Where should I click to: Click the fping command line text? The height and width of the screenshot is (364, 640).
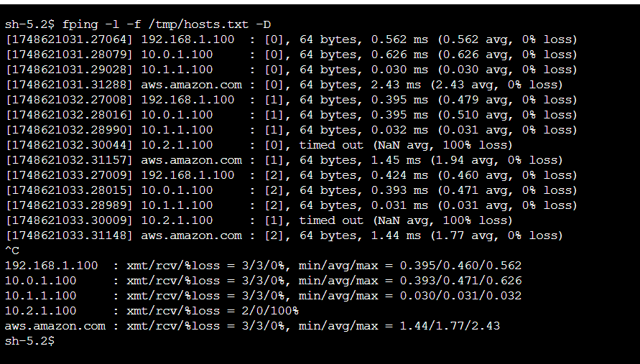(x=167, y=24)
